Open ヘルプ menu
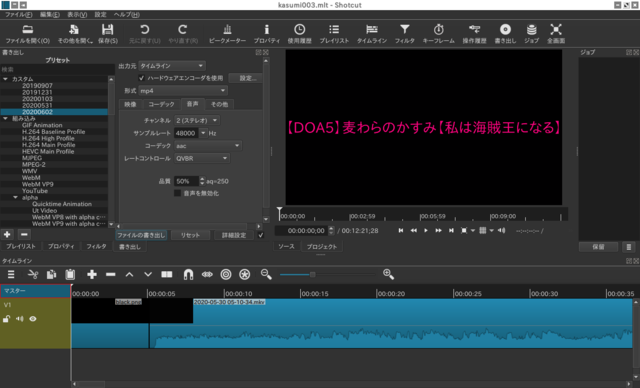The height and width of the screenshot is (388, 640). click(x=127, y=15)
